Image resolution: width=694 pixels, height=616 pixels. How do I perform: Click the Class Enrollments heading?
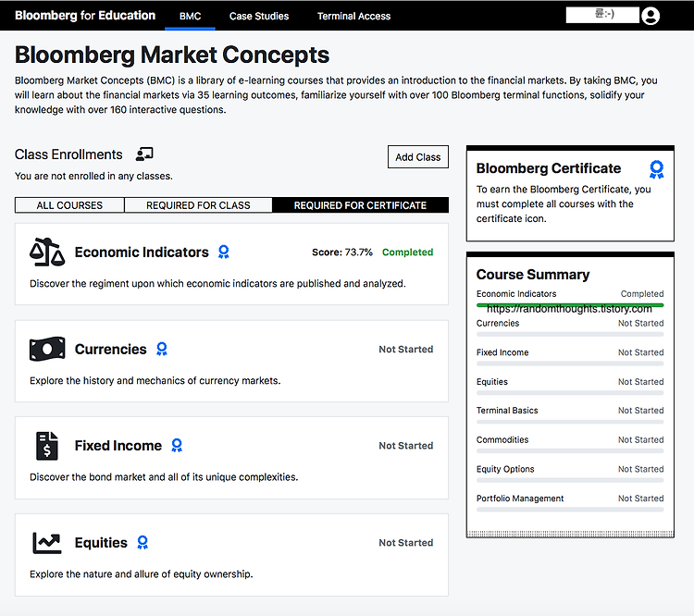pyautogui.click(x=68, y=154)
